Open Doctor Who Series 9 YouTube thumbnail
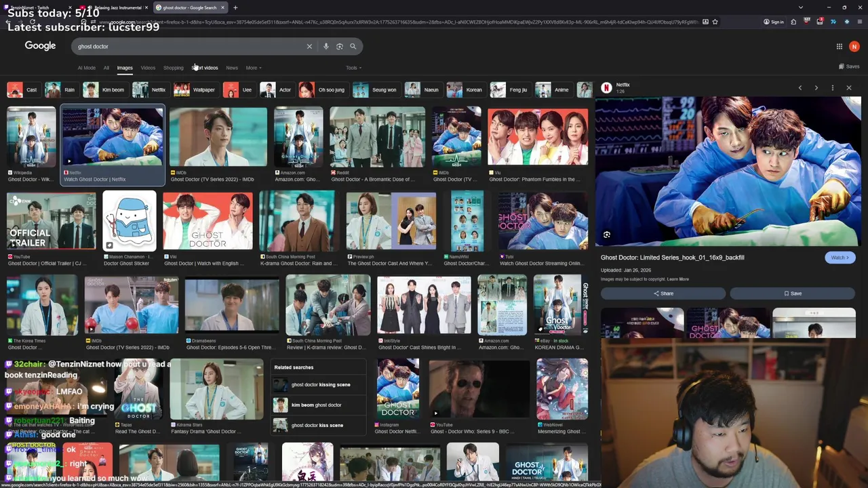This screenshot has width=868, height=488. pos(479,390)
